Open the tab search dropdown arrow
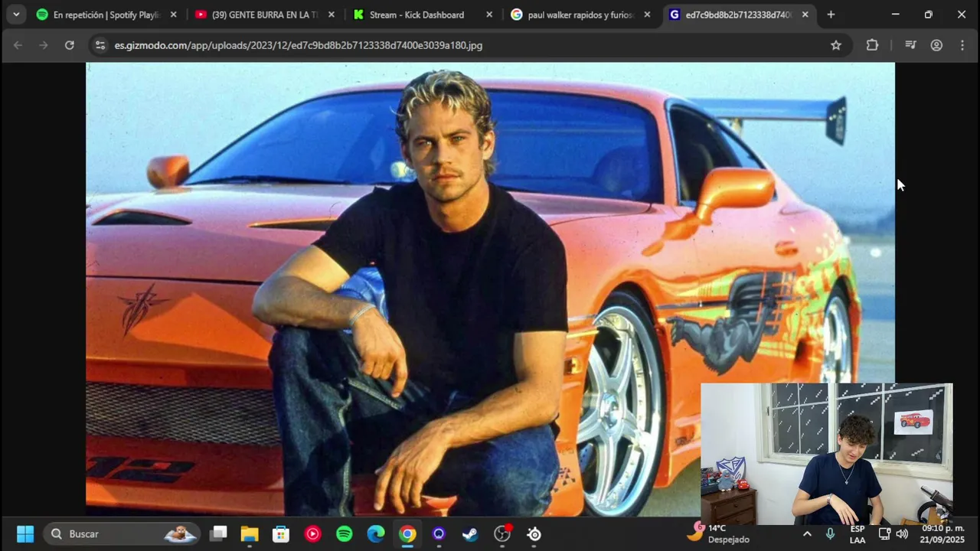Image resolution: width=980 pixels, height=551 pixels. pos(15,15)
